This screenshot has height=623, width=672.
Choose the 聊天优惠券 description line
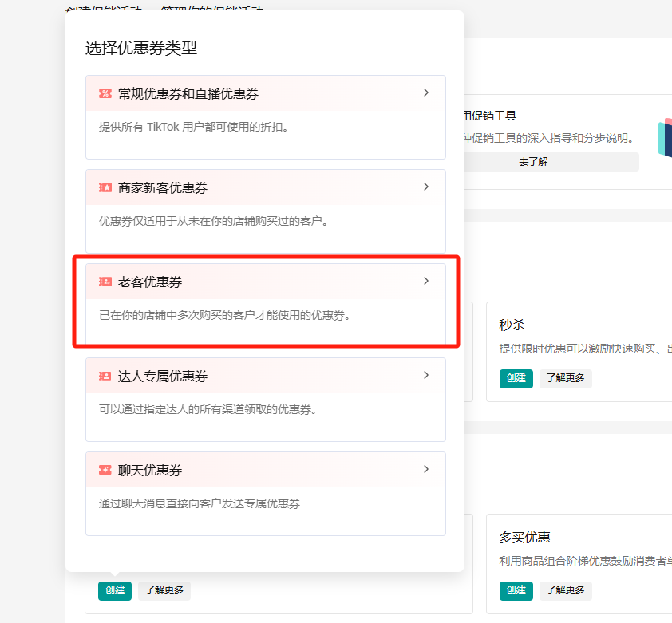coord(200,503)
